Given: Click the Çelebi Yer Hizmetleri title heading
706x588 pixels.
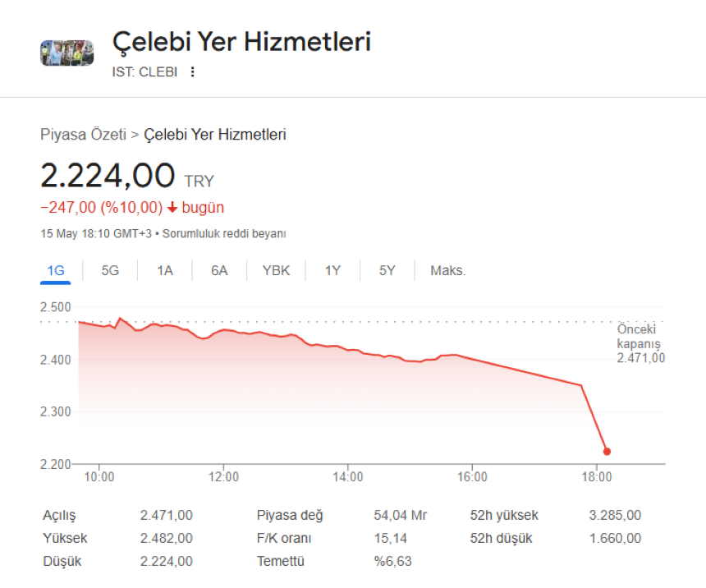Looking at the screenshot, I should click(241, 41).
